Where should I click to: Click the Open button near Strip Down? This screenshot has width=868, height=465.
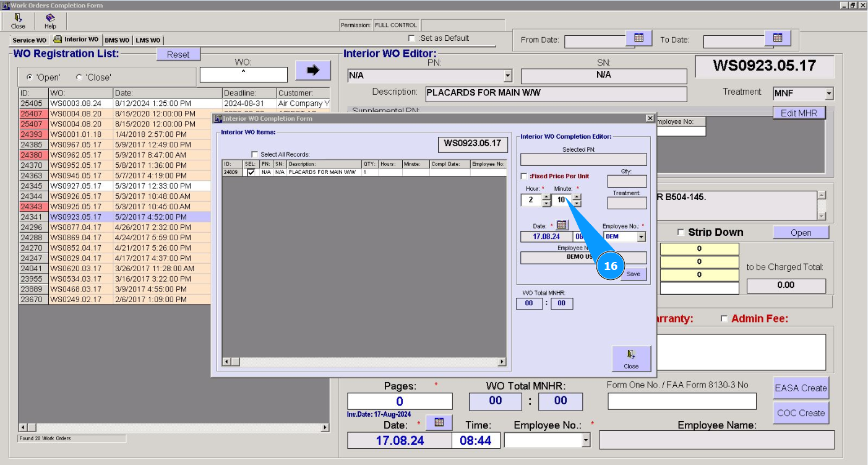(801, 232)
